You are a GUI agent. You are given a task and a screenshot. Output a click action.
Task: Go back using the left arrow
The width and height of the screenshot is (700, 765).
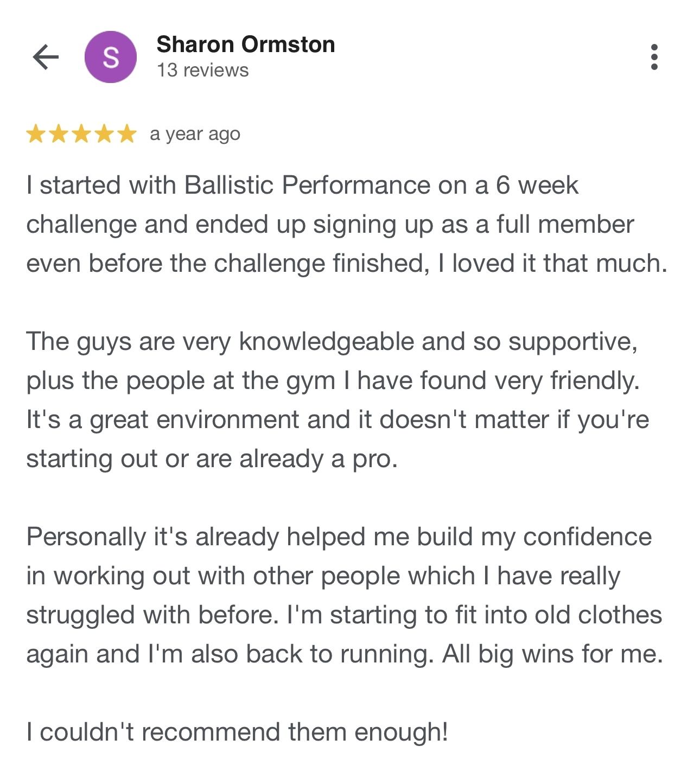click(46, 57)
